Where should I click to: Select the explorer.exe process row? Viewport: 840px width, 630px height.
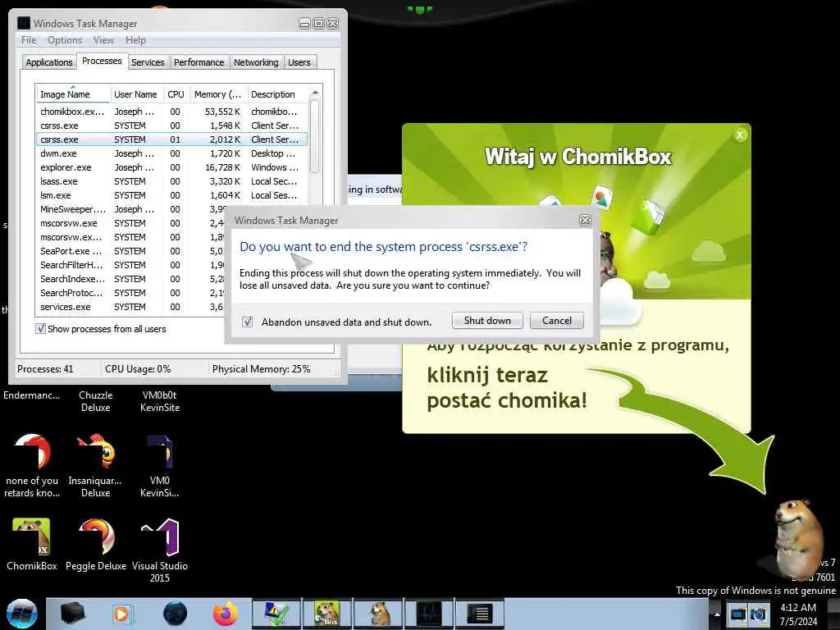pos(171,167)
